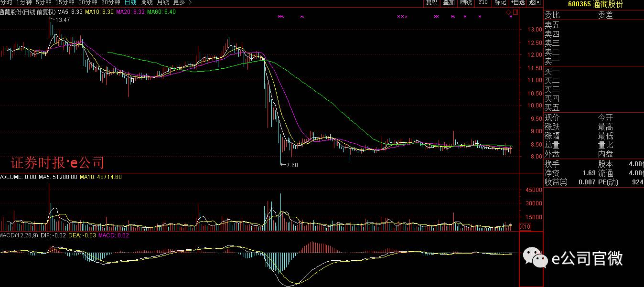The height and width of the screenshot is (287, 644).
Task: Click the VOLUME: 0.00 indicator label
Action: (18, 177)
